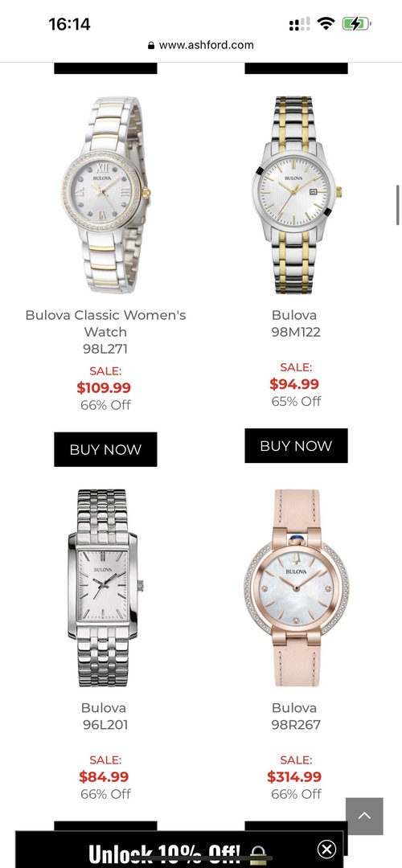The width and height of the screenshot is (402, 868).
Task: Tap the scroll-to-top arrow button
Action: coord(364,816)
